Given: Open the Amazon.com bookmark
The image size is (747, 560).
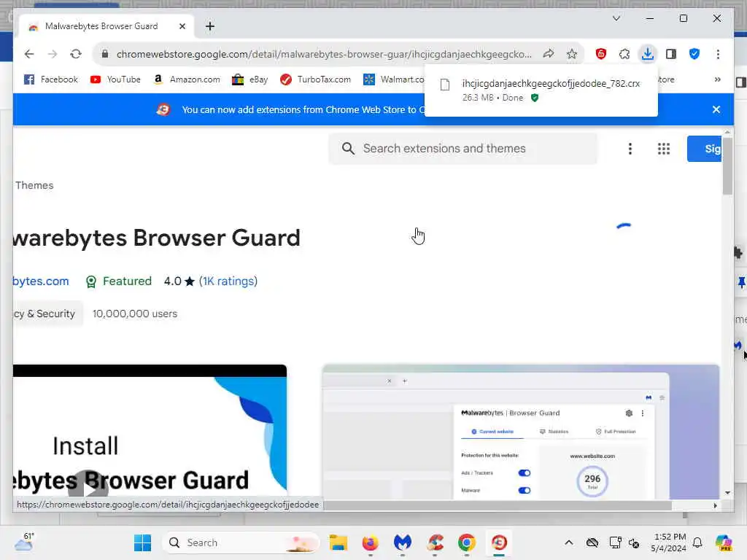Looking at the screenshot, I should (187, 79).
